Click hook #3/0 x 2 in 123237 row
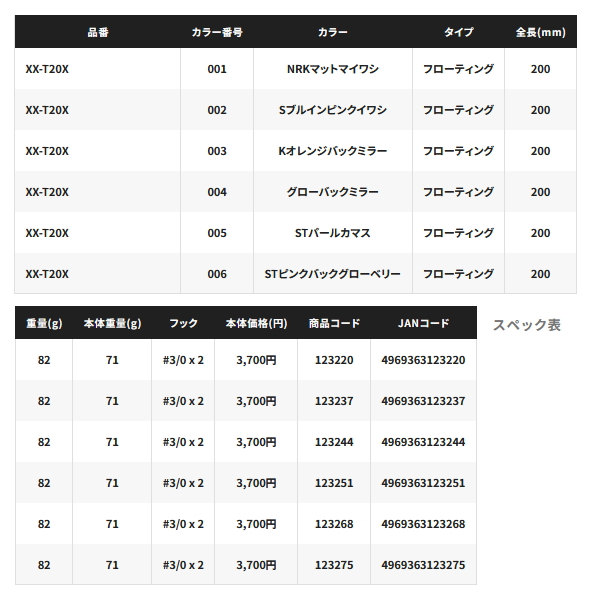Screen dimensions: 600x600 183,401
